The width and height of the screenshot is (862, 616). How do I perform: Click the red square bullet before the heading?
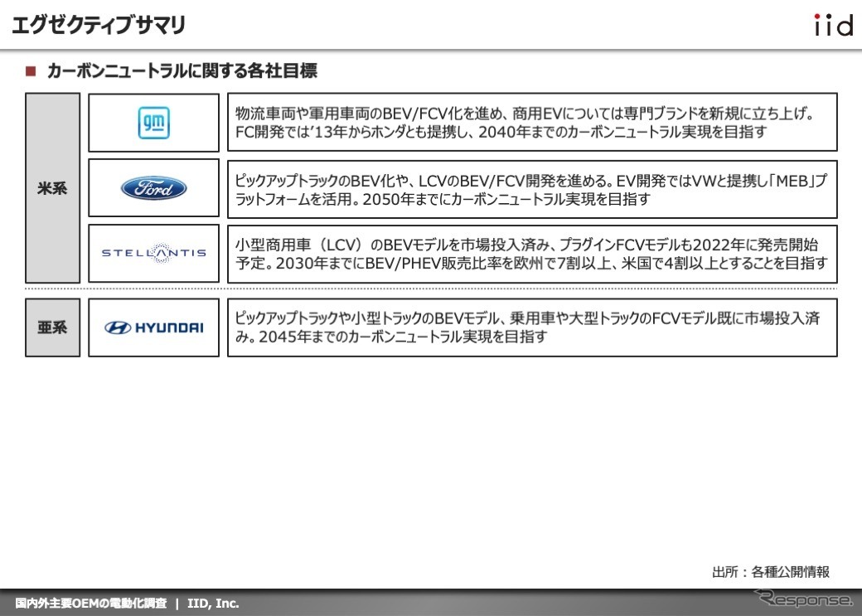coord(31,72)
